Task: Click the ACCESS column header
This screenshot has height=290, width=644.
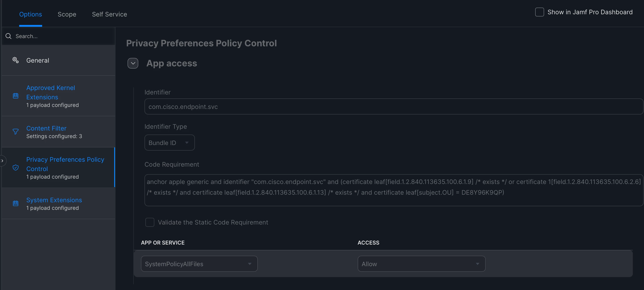Action: [x=368, y=243]
